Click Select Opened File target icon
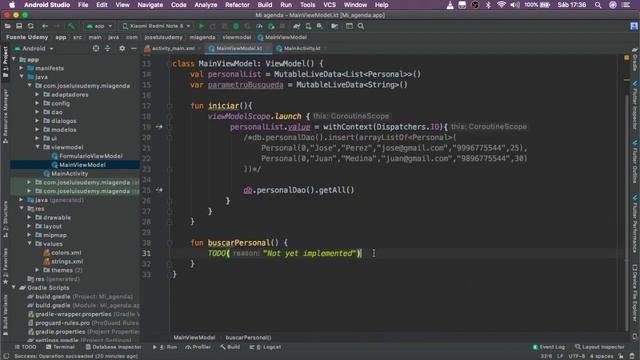Image resolution: width=640 pixels, height=360 pixels. pos(96,48)
